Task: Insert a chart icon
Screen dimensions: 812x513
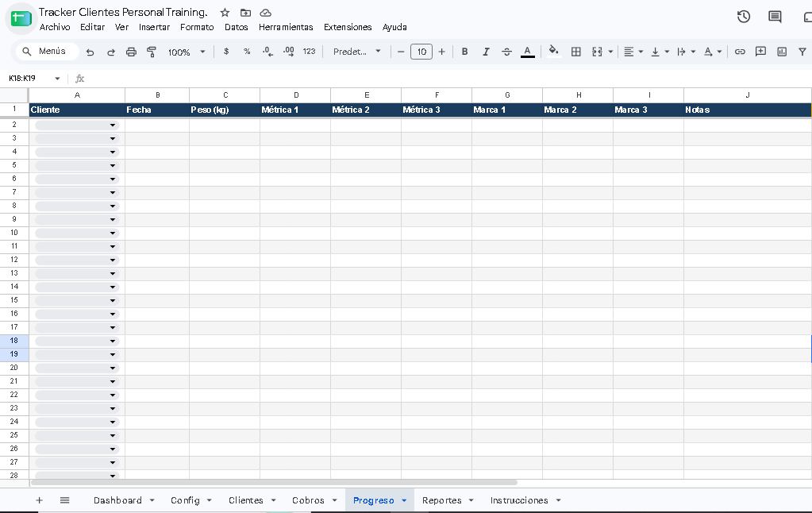Action: 782,52
